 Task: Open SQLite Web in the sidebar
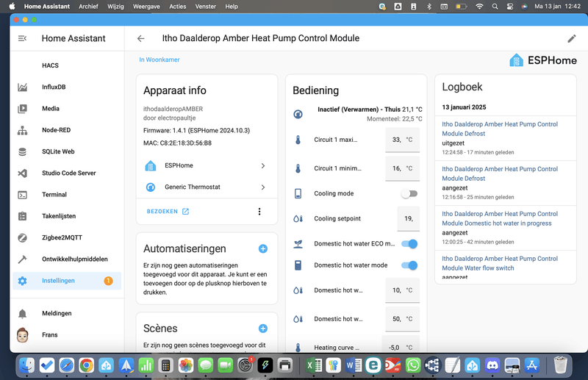(67, 151)
